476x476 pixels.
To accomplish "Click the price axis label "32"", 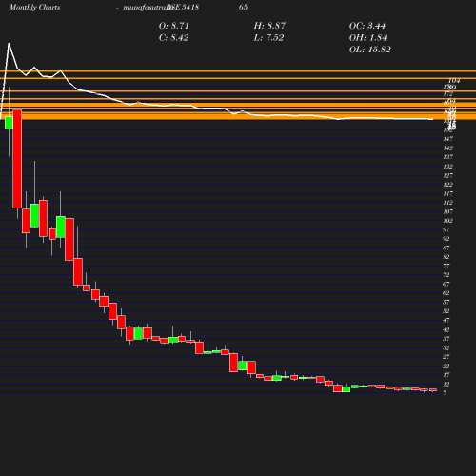I will (446, 347).
